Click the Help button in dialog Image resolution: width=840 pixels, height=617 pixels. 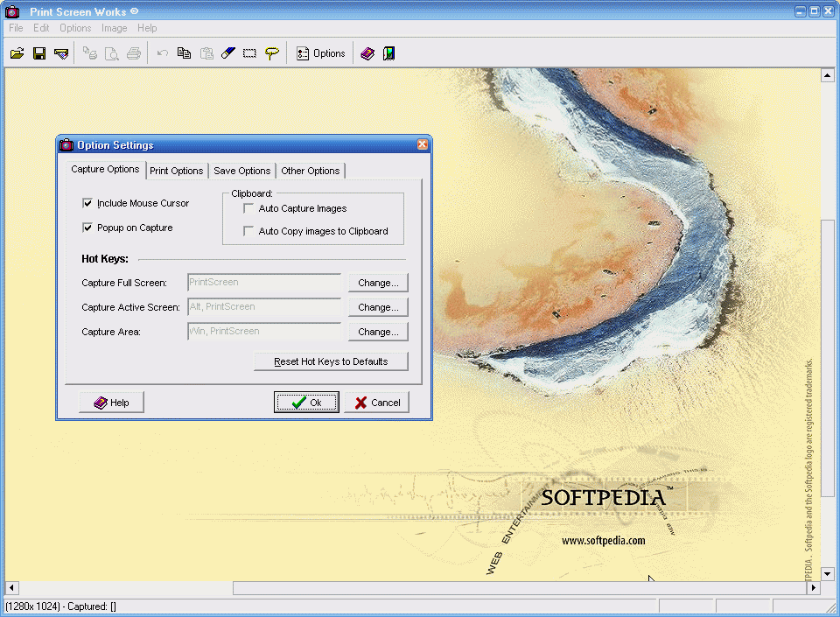(111, 403)
